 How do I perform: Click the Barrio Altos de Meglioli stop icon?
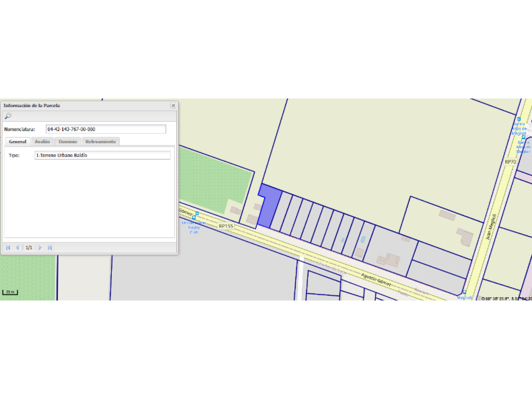(519, 119)
